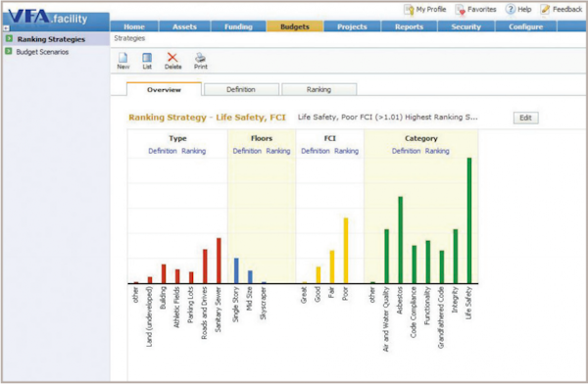Open Favorites in top bar
Screen dimensions: 588x384
click(x=460, y=10)
